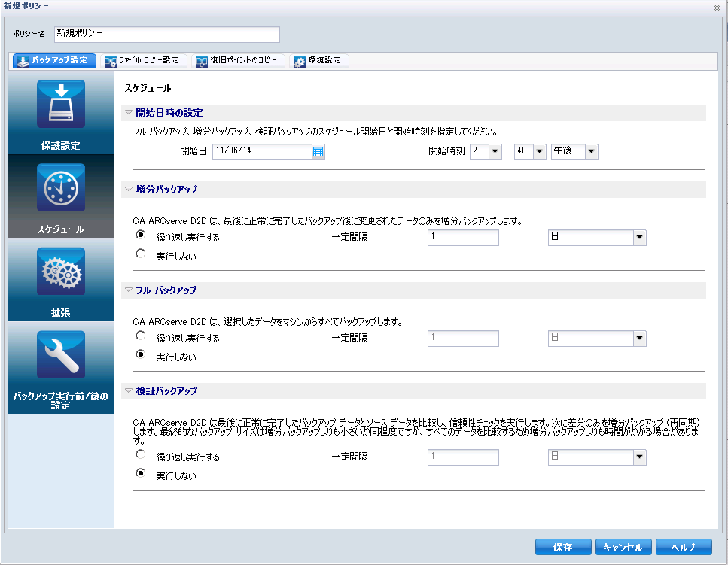Open 検証バックアップ interval unit dropdown
The width and height of the screenshot is (728, 565).
pyautogui.click(x=639, y=457)
